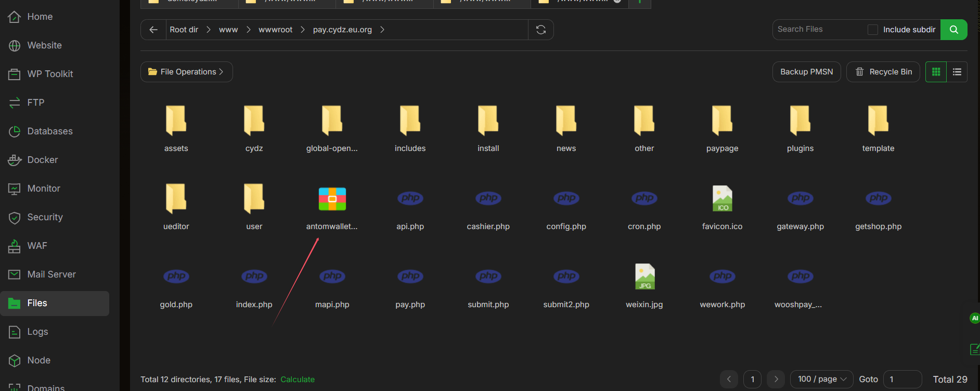
Task: Click the Backup PMSN button
Action: [806, 72]
